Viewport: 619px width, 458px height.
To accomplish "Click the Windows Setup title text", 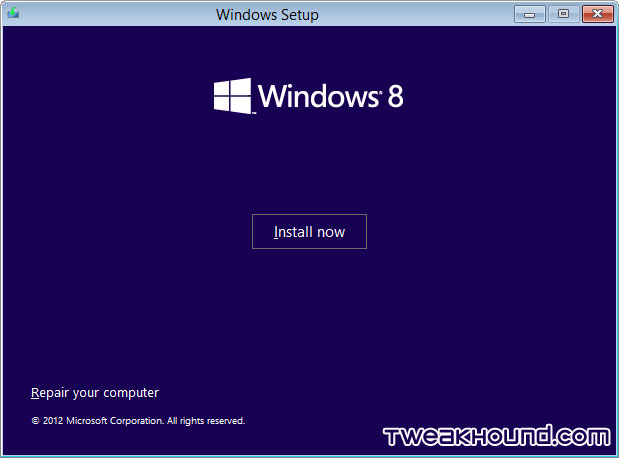I will pyautogui.click(x=267, y=15).
